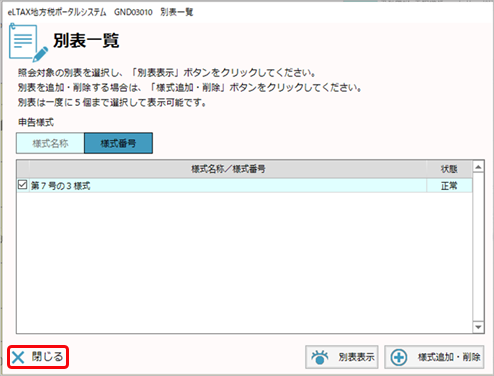The height and width of the screenshot is (376, 494).
Task: Click the 状態 column header
Action: (x=449, y=169)
